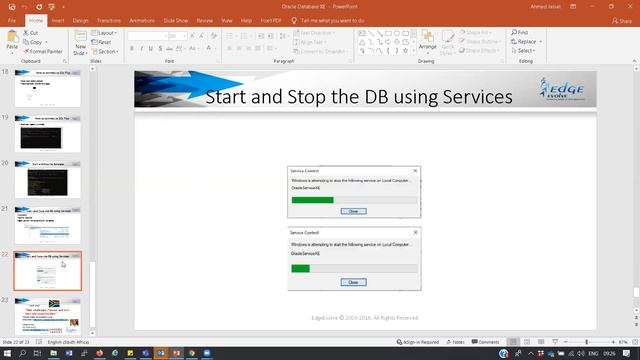The image size is (640, 360).
Task: Click the Save icon in the title bar
Action: pos(12,7)
